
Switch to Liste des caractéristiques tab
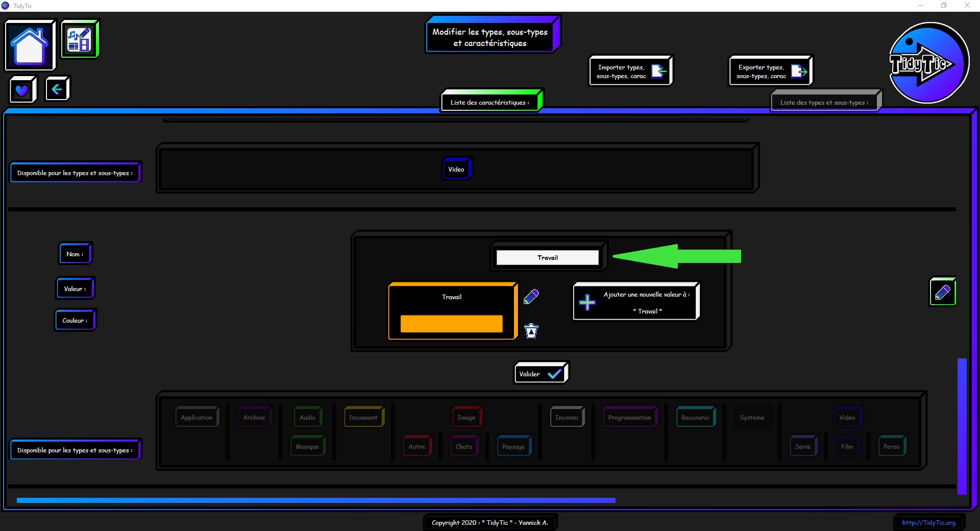[490, 102]
